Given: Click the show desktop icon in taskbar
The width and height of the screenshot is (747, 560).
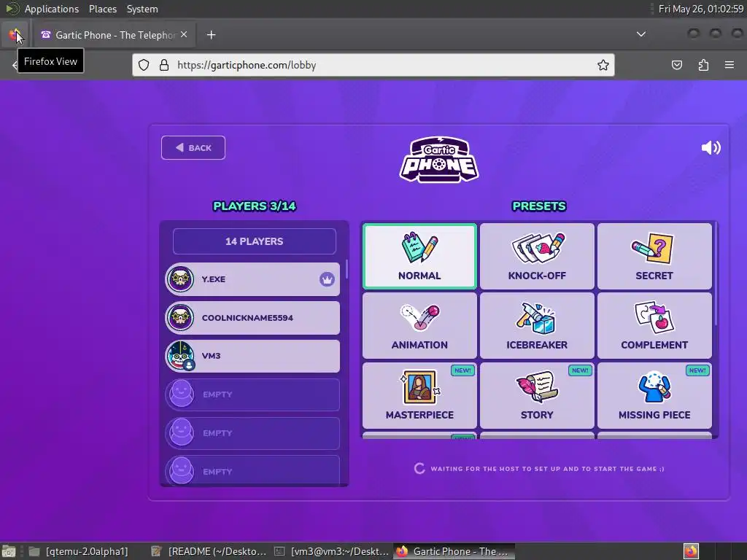Looking at the screenshot, I should (x=9, y=551).
